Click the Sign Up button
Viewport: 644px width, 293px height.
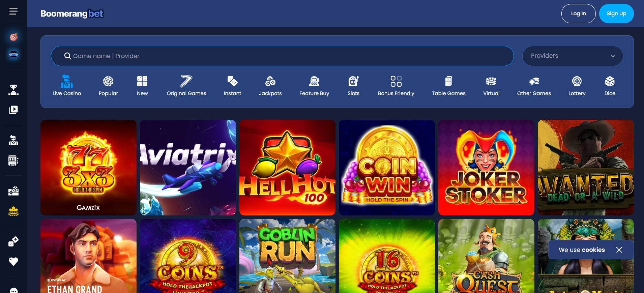pyautogui.click(x=616, y=13)
